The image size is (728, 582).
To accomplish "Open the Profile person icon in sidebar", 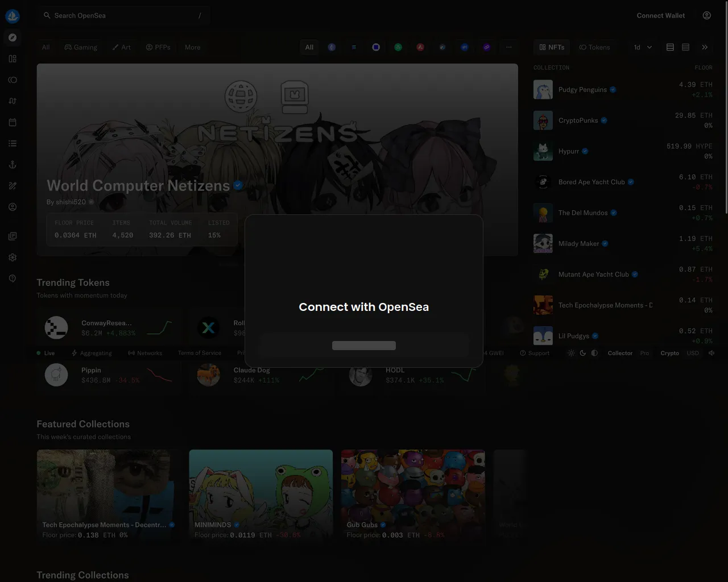I will (13, 207).
